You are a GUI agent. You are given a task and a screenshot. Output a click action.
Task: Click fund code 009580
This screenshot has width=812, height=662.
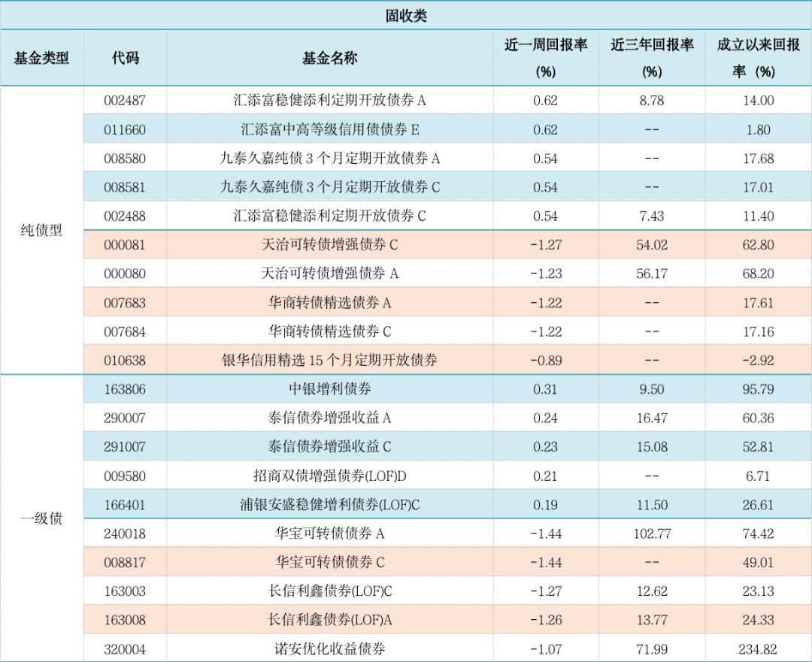point(125,476)
